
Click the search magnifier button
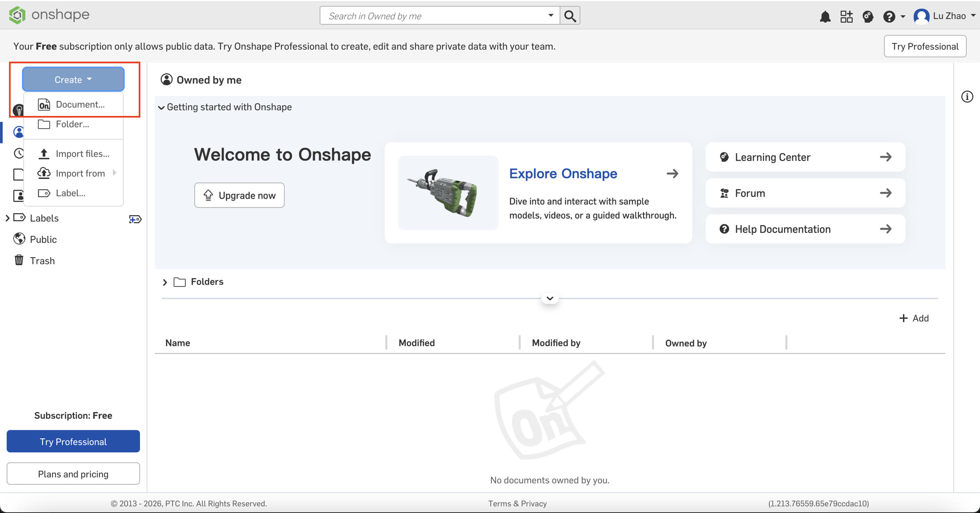(570, 16)
